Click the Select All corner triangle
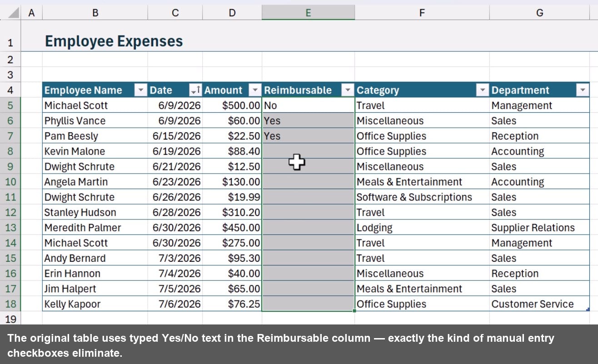This screenshot has width=598, height=364. (x=14, y=13)
